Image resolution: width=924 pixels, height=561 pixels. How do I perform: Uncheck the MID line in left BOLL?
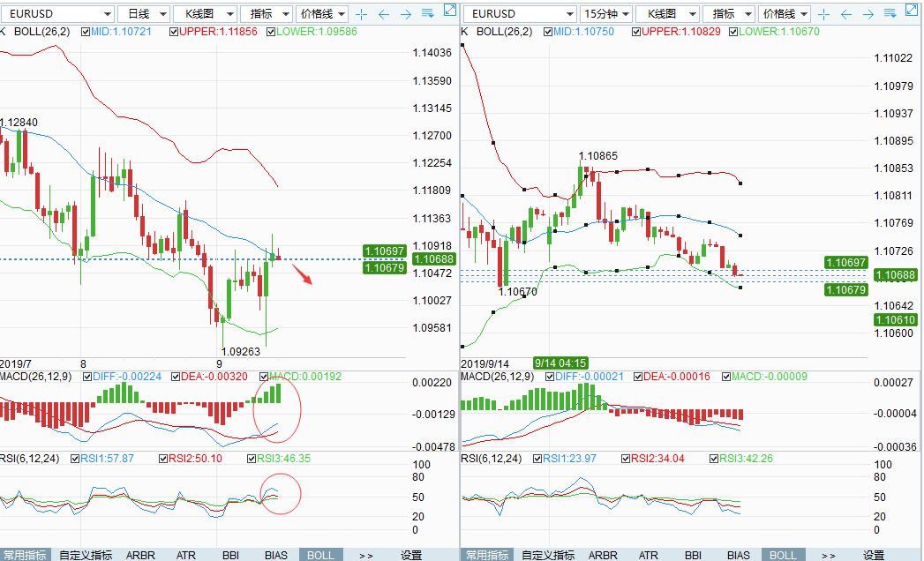point(86,31)
